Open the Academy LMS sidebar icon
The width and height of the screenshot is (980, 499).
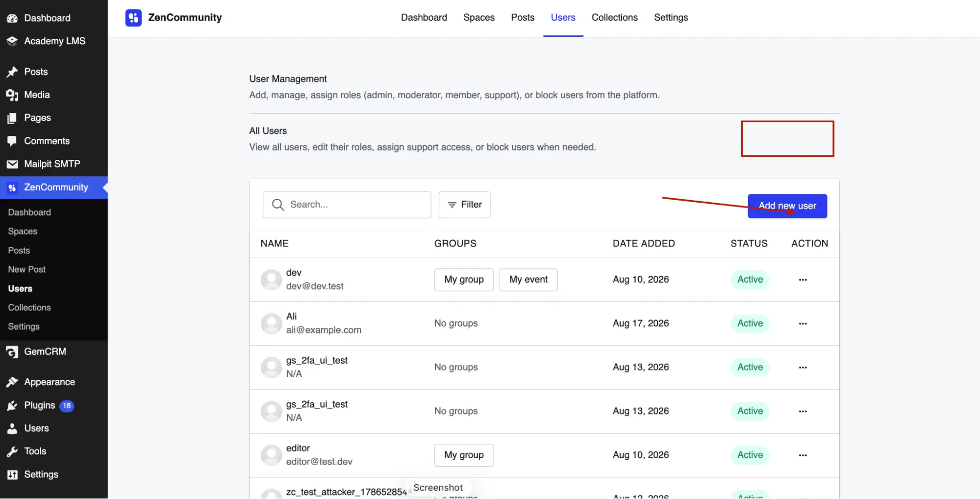pyautogui.click(x=12, y=41)
